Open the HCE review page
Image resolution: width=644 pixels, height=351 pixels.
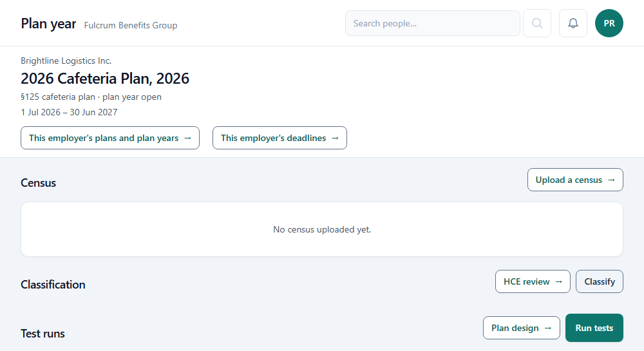point(533,281)
